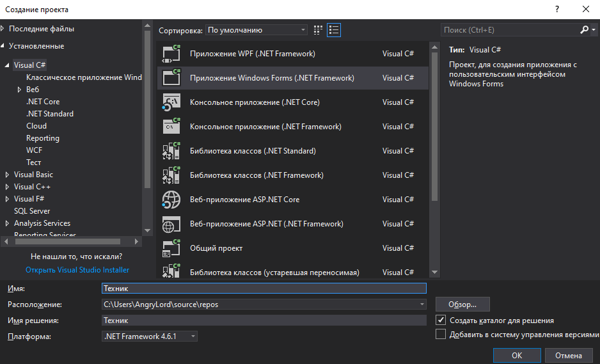Click the tree vertical scrollbar thumb

[x=147, y=109]
